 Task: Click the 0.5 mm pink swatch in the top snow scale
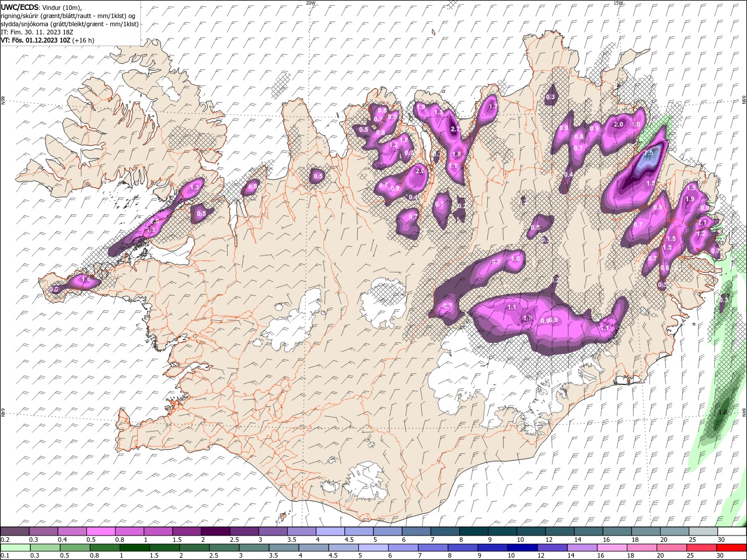(101, 531)
